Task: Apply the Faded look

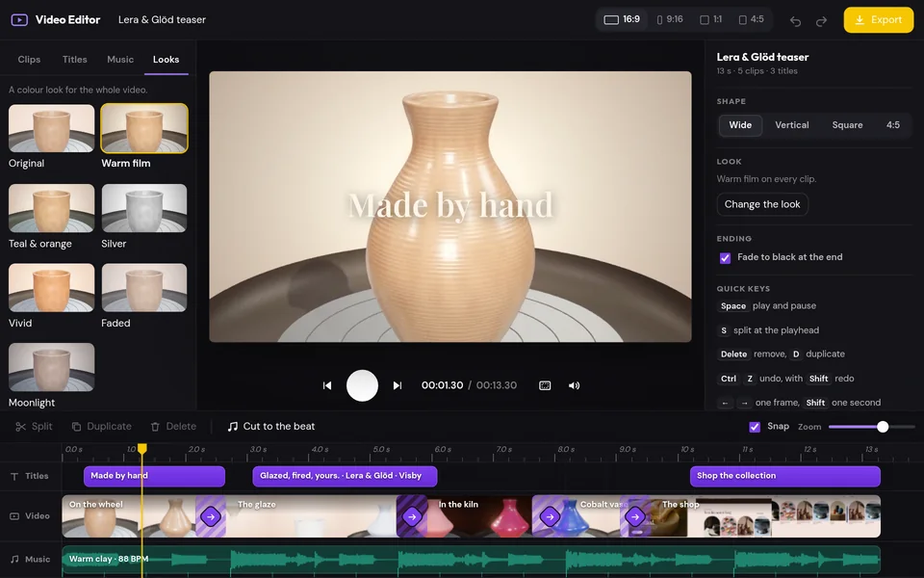Action: [x=144, y=288]
